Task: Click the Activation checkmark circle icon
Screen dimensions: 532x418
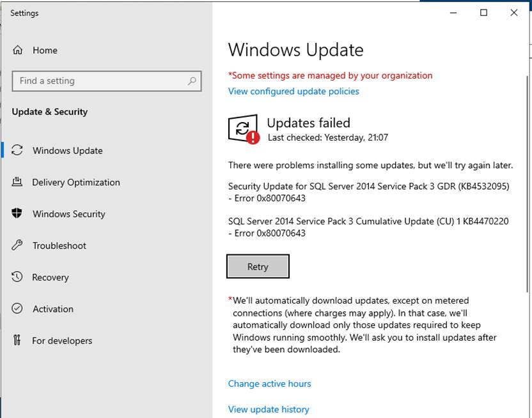Action: (17, 309)
